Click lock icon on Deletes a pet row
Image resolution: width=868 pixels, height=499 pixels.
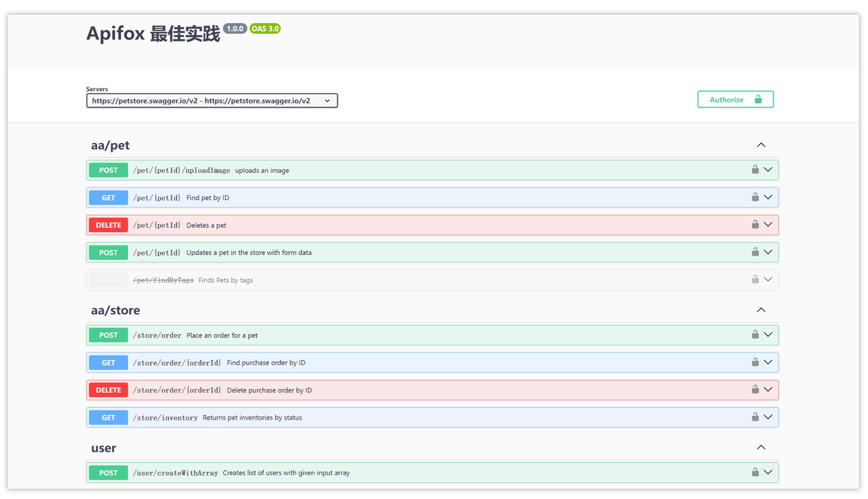pos(755,224)
